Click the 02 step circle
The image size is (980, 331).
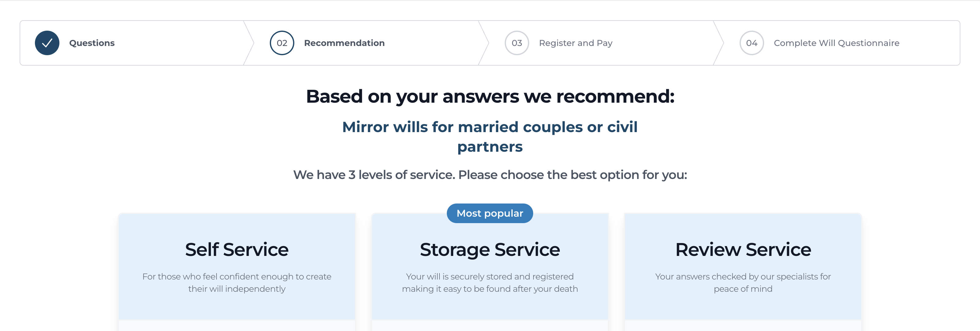[282, 43]
